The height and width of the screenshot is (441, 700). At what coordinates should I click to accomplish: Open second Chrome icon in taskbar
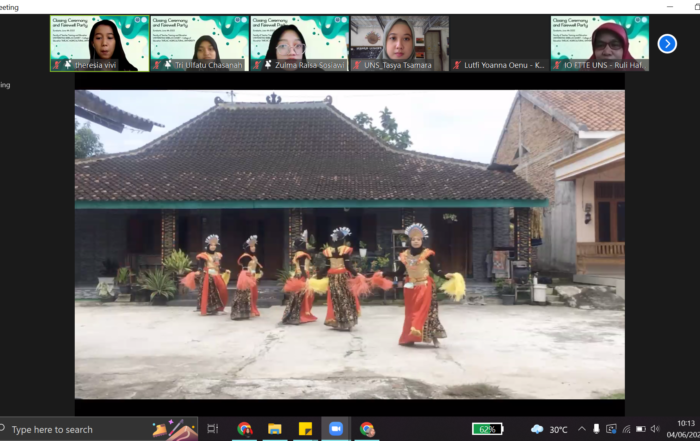point(367,429)
